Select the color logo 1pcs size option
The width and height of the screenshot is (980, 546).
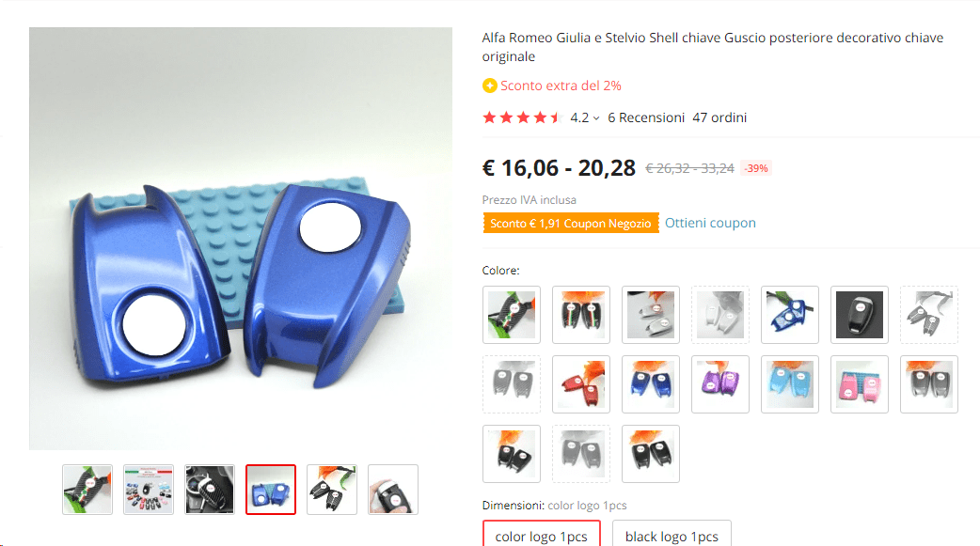click(541, 536)
